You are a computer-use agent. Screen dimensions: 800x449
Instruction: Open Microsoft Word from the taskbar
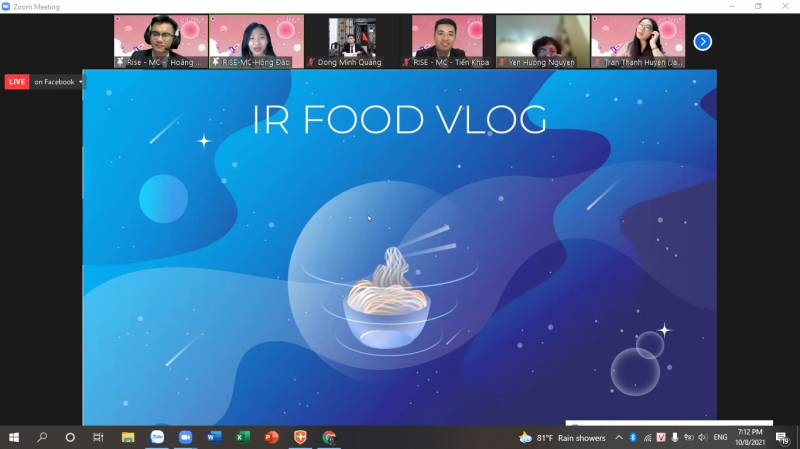click(x=214, y=437)
